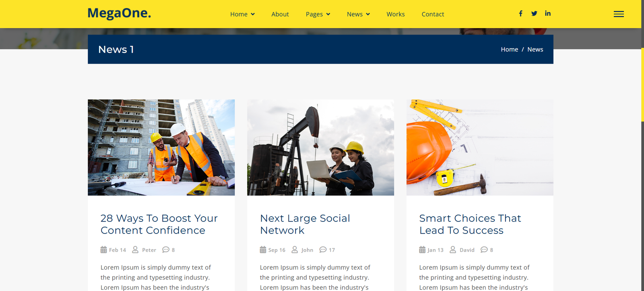Image resolution: width=644 pixels, height=291 pixels.
Task: Click calendar icon beside Feb 14
Action: coord(103,250)
